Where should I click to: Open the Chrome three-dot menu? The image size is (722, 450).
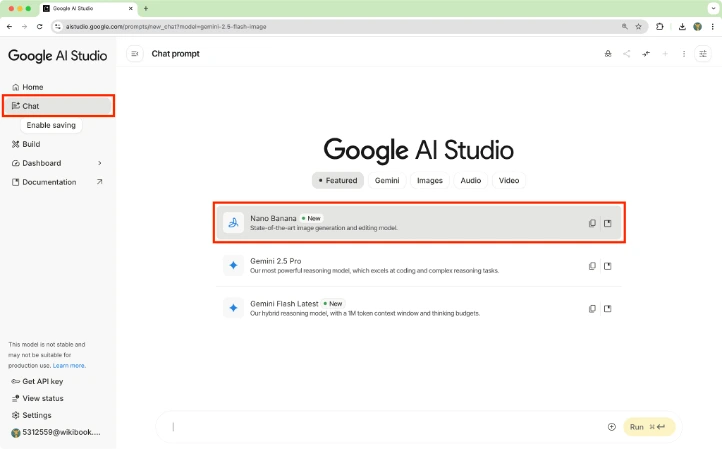click(x=712, y=27)
